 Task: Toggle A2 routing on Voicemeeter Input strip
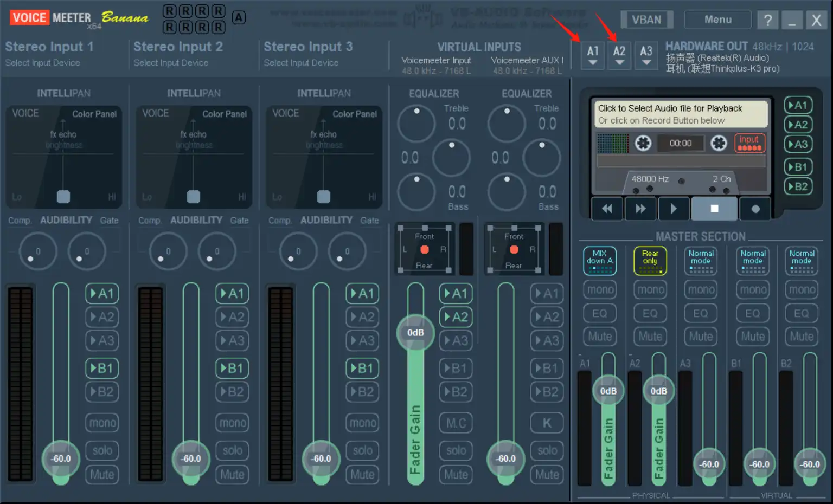pos(456,317)
